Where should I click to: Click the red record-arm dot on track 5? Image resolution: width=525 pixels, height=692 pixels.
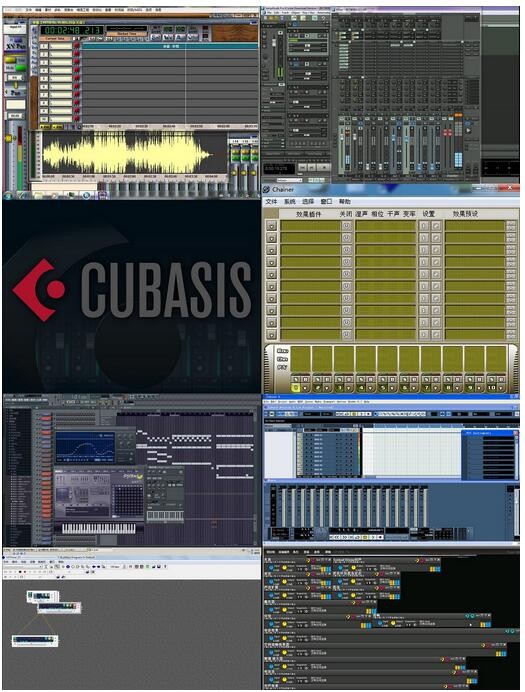pos(77,78)
